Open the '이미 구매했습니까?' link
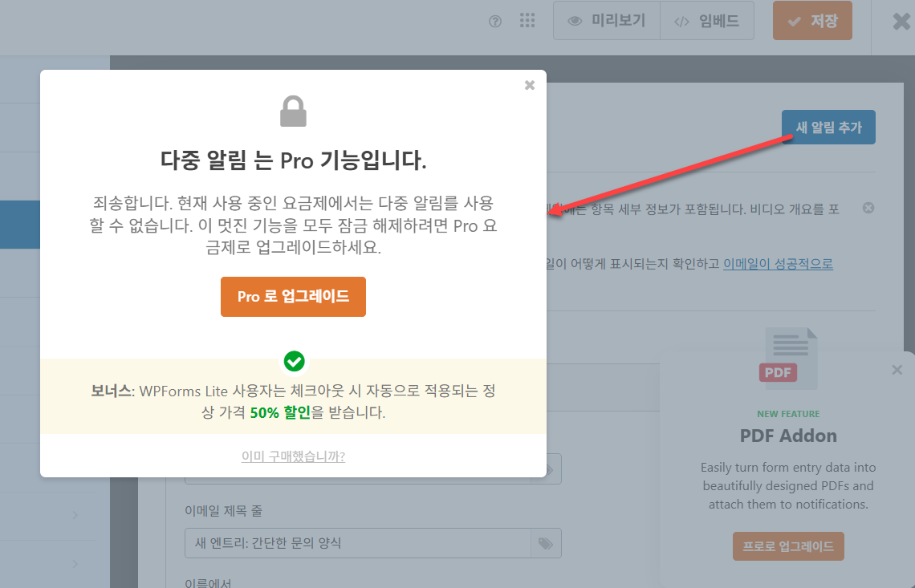This screenshot has height=588, width=915. point(293,456)
